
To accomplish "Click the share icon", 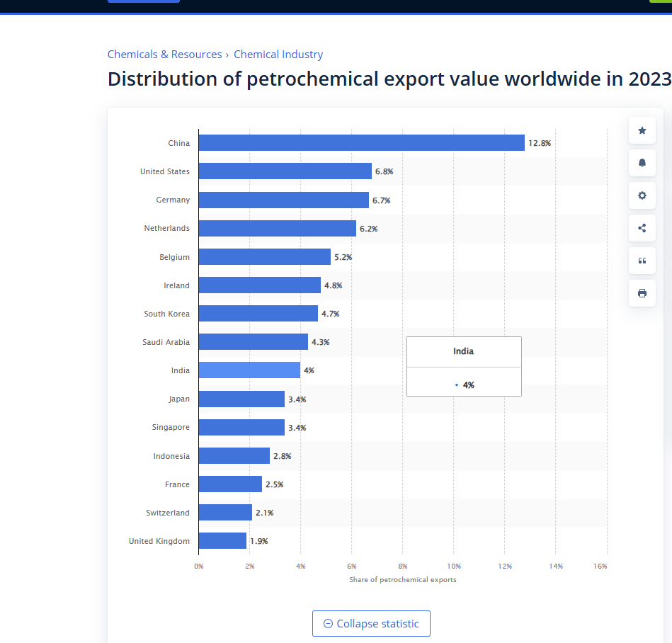I will (642, 228).
